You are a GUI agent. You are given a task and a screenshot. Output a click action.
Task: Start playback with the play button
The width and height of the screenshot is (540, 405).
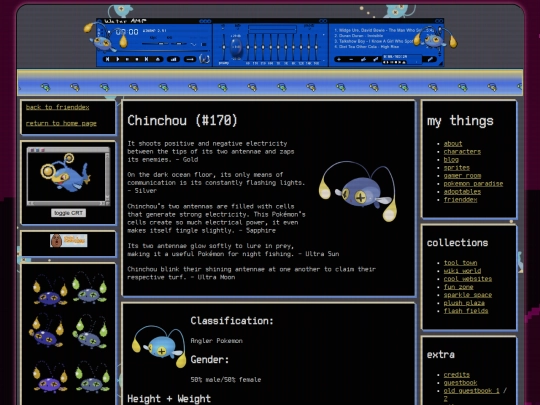point(118,59)
